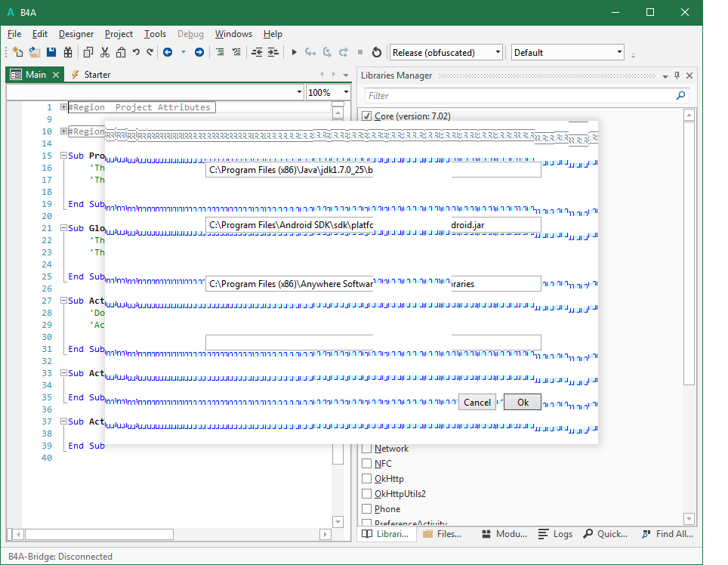The height and width of the screenshot is (565, 728).
Task: Open Libraries Manager window position dropdown arrow
Action: [x=665, y=76]
